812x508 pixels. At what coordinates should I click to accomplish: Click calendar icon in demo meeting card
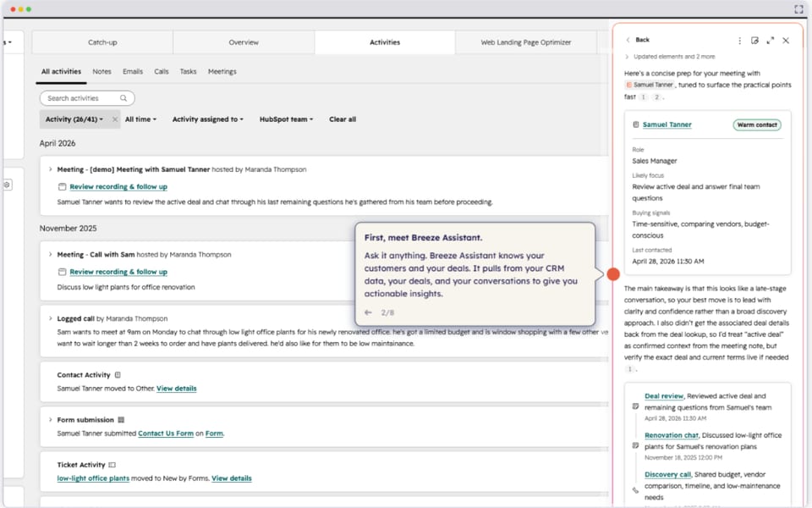62,186
